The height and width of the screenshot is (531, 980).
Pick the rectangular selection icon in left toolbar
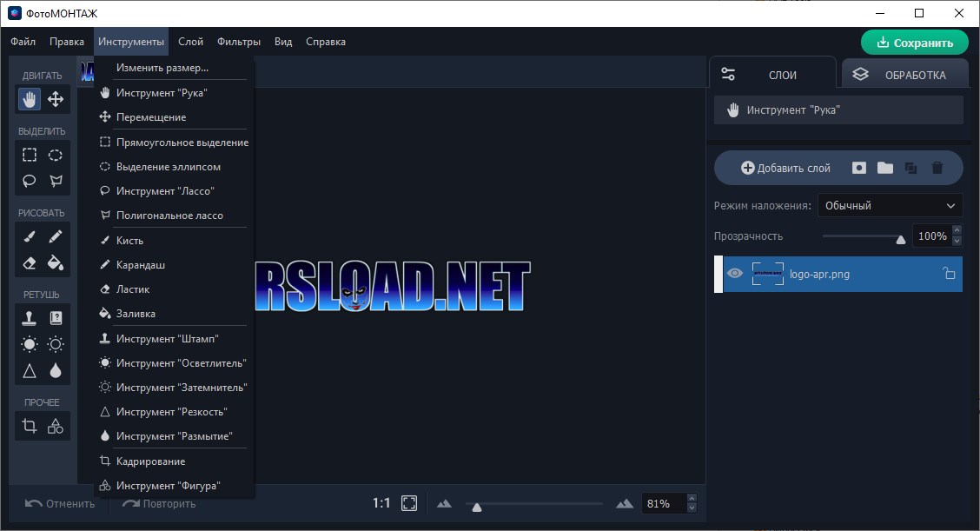coord(30,155)
